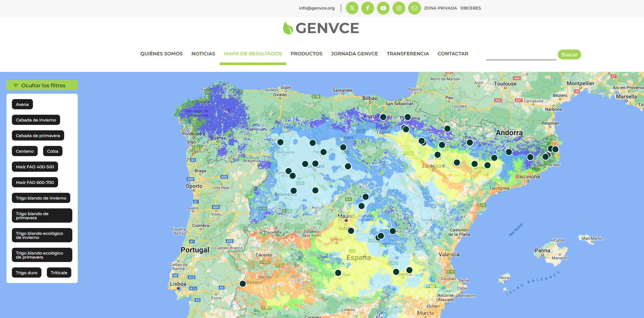Viewport: 644px width, 318px height.
Task: Click the map marker near Vitoria
Action: point(383,117)
